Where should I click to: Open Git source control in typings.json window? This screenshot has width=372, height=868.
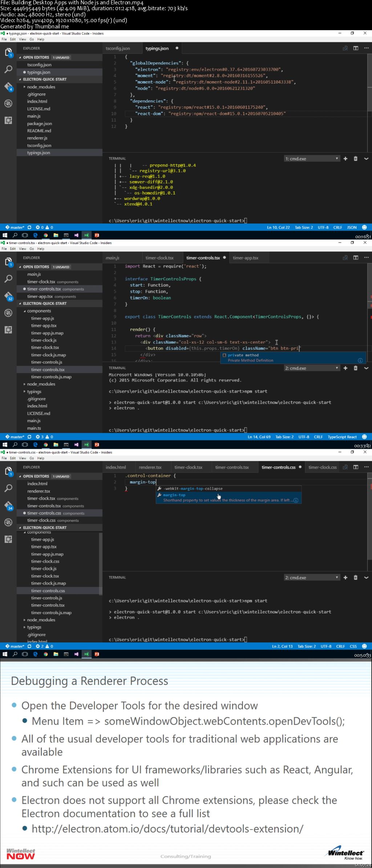(x=8, y=87)
